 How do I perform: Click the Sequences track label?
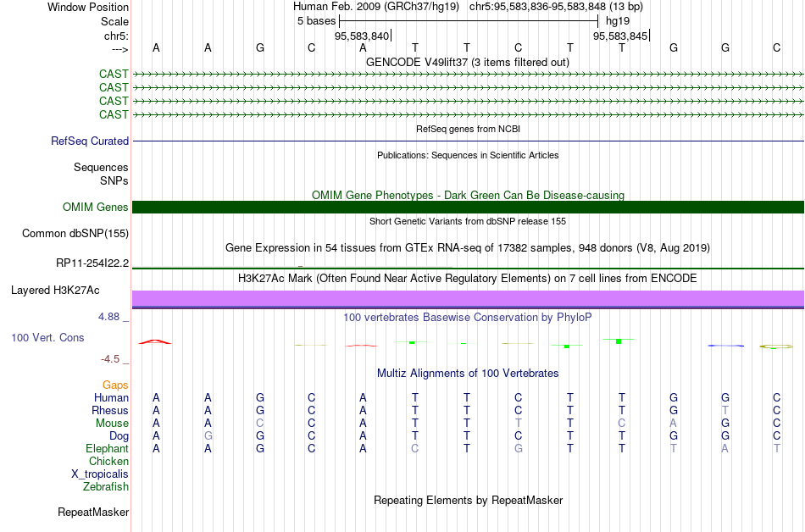click(x=101, y=167)
